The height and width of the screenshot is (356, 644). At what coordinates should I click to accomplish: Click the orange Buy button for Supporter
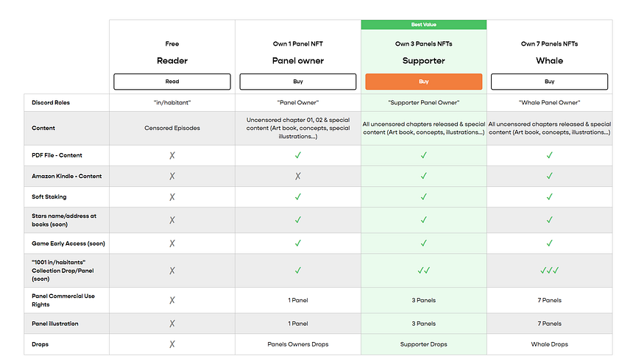tap(423, 82)
